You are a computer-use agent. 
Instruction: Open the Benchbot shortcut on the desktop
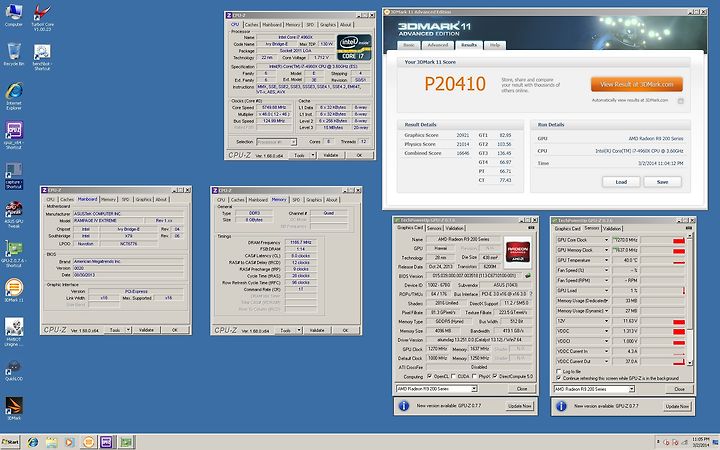(42, 57)
